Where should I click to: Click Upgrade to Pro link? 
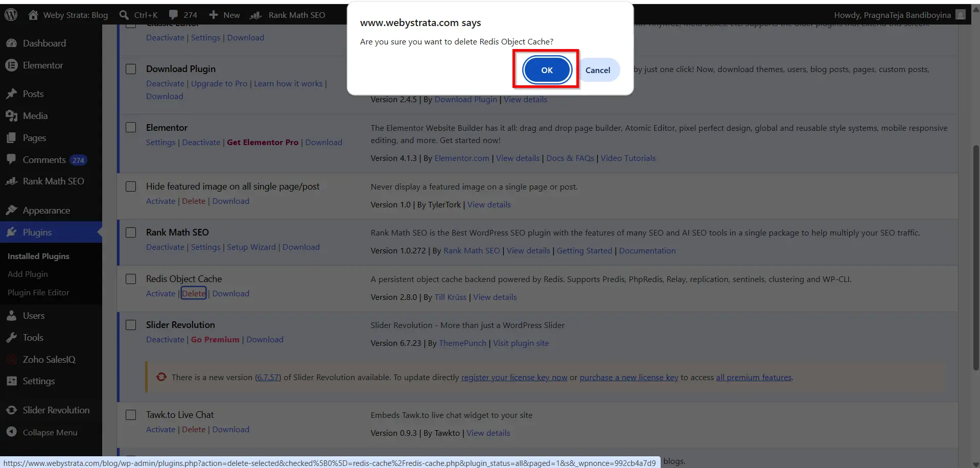click(x=219, y=84)
